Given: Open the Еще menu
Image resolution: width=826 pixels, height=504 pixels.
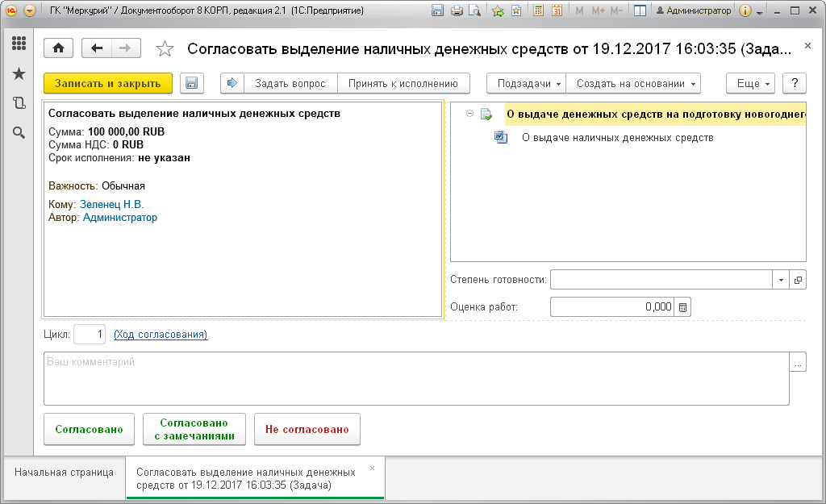Looking at the screenshot, I should [751, 83].
